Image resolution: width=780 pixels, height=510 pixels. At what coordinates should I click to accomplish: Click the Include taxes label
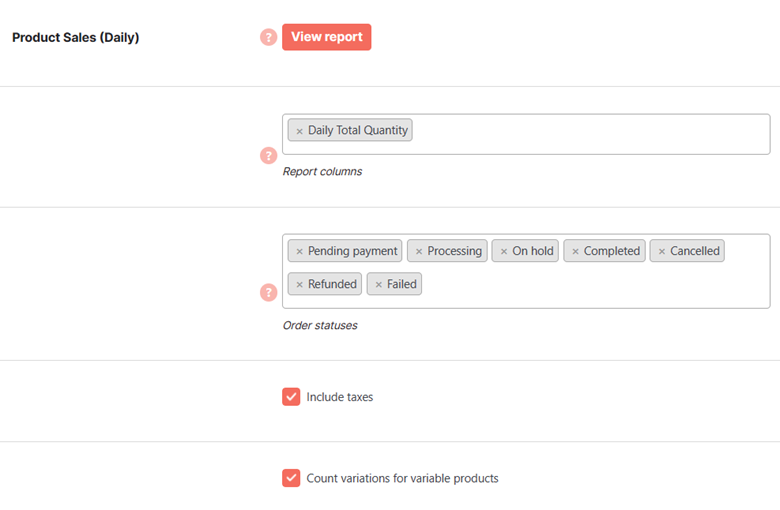click(340, 397)
